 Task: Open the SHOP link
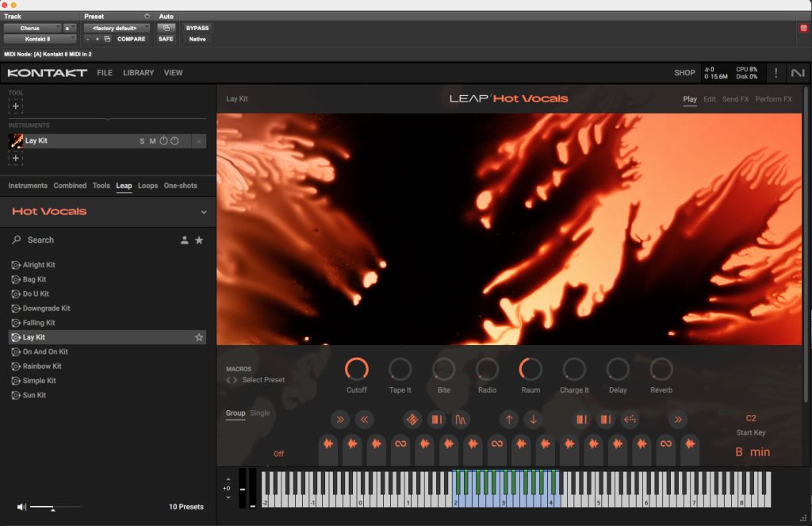pyautogui.click(x=684, y=72)
